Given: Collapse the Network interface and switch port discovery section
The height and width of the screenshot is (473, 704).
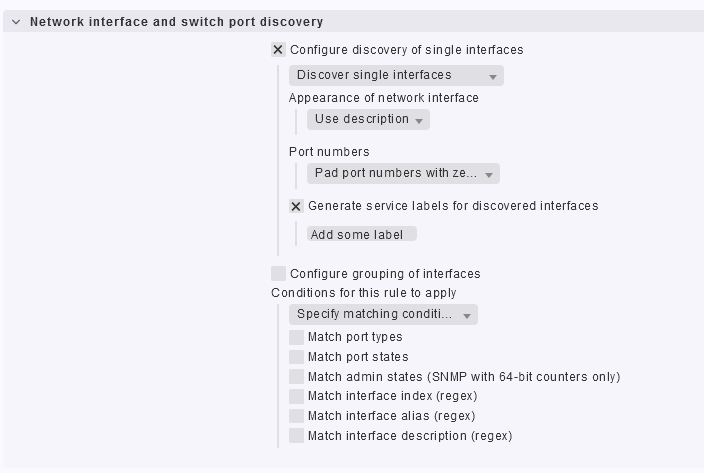Looking at the screenshot, I should [x=16, y=21].
